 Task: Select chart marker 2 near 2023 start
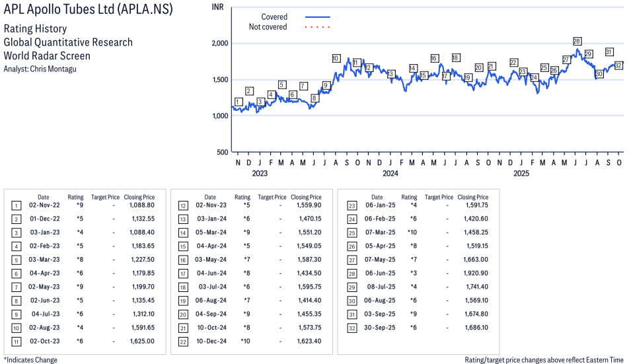[x=249, y=91]
